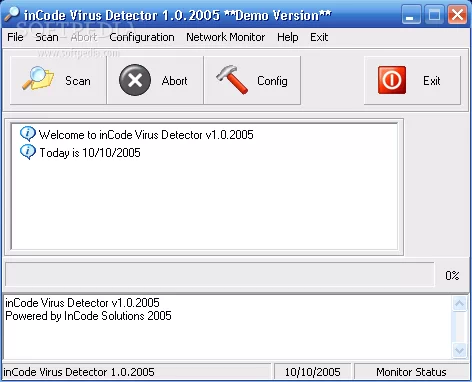This screenshot has height=382, width=472.
Task: Click the info icon beside Today is
Action: click(x=28, y=152)
